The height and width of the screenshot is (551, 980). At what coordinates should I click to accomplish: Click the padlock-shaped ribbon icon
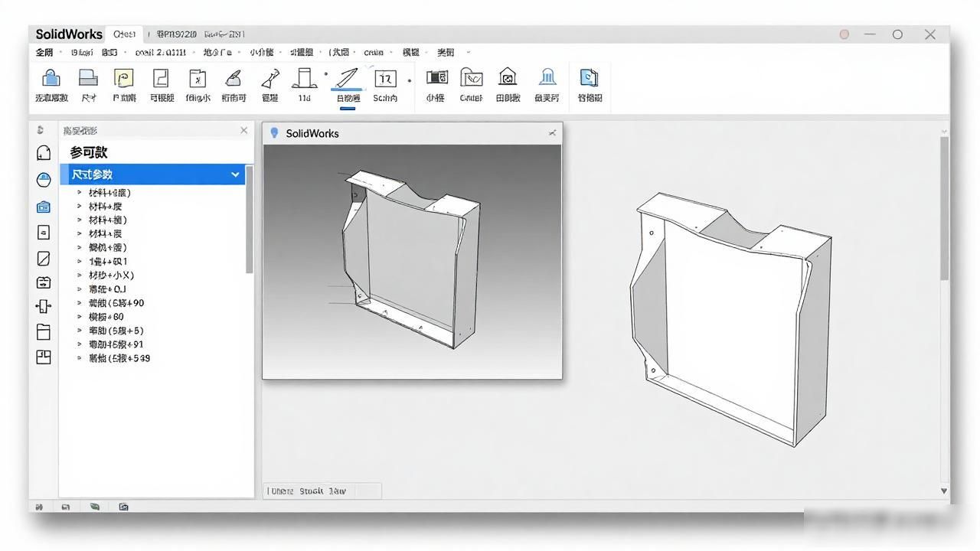coord(51,78)
